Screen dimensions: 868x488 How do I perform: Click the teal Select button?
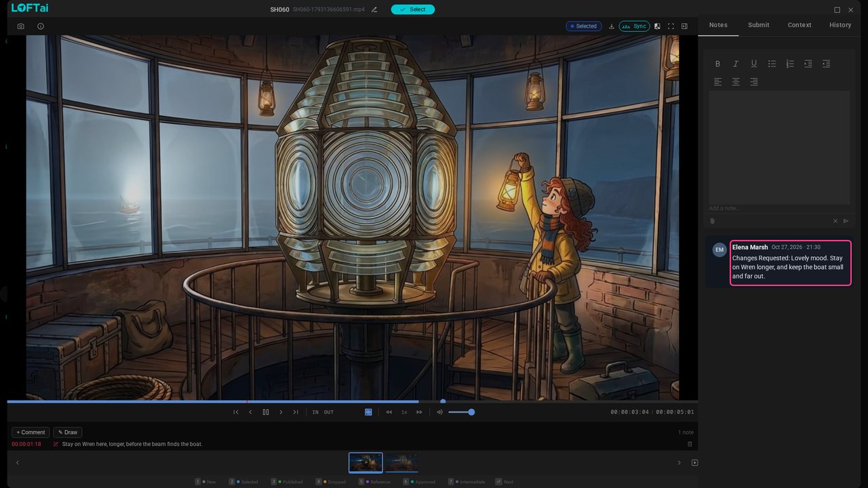click(x=413, y=9)
